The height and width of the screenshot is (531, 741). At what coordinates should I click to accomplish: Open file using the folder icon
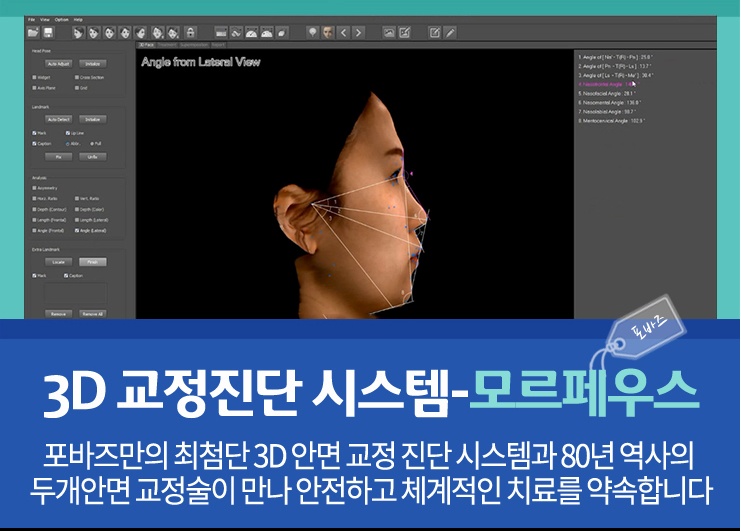(33, 33)
